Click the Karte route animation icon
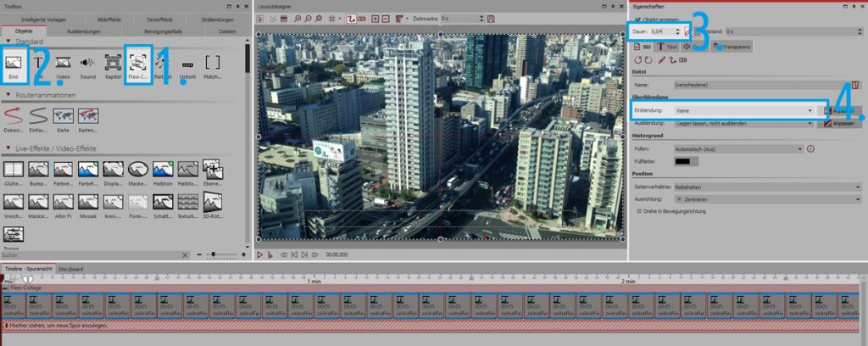Screen dimensions: 868x346 [64, 116]
